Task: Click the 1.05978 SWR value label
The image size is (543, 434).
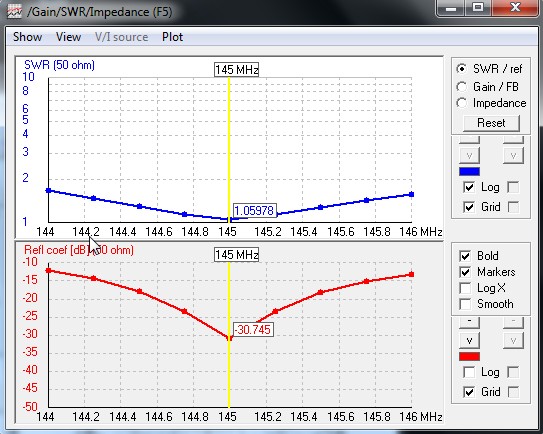Action: 255,211
